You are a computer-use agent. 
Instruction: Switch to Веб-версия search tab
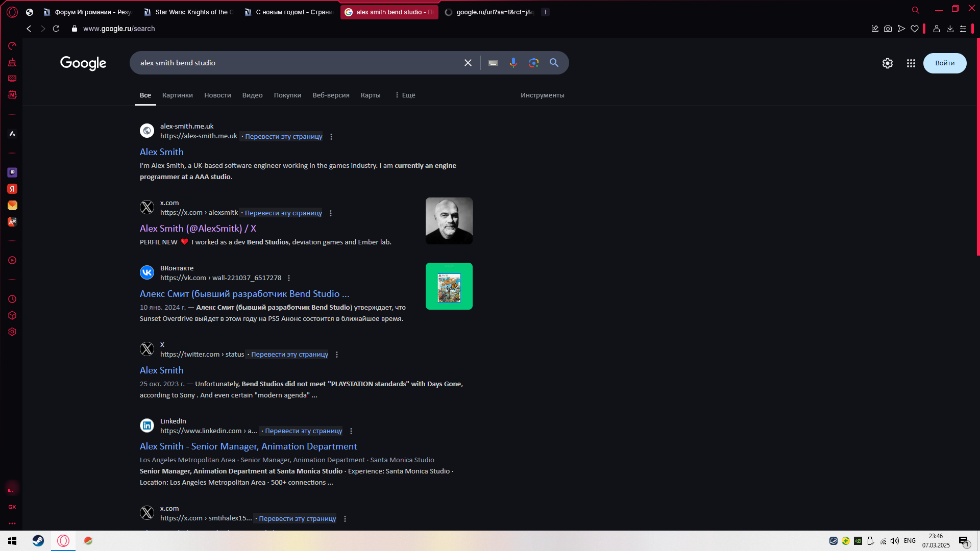tap(331, 95)
